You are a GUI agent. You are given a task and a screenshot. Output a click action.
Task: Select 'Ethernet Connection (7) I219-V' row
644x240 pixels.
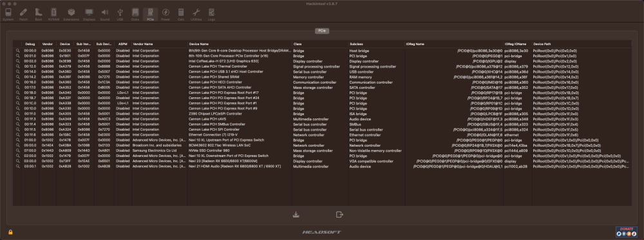[x=322, y=134]
